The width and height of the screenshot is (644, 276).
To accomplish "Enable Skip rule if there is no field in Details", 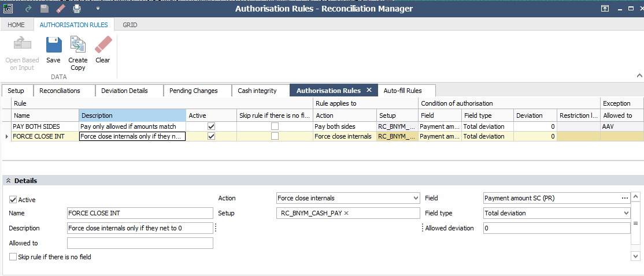I will 13,257.
